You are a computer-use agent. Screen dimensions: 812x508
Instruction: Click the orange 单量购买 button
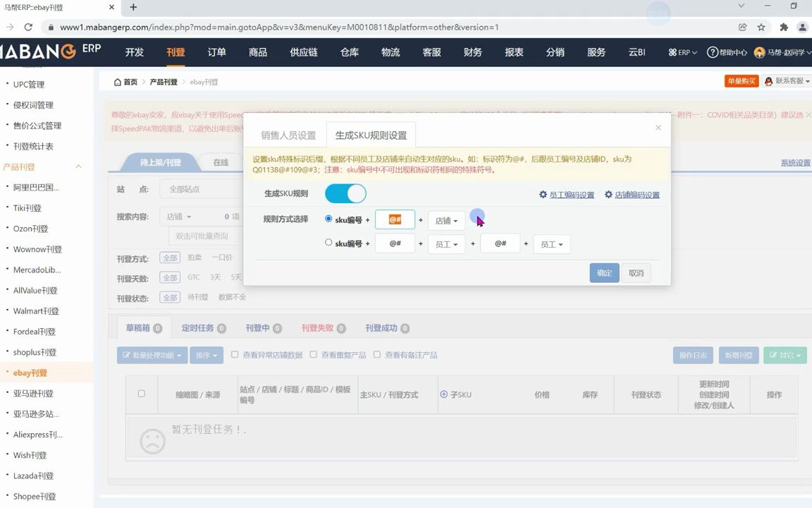coord(742,81)
